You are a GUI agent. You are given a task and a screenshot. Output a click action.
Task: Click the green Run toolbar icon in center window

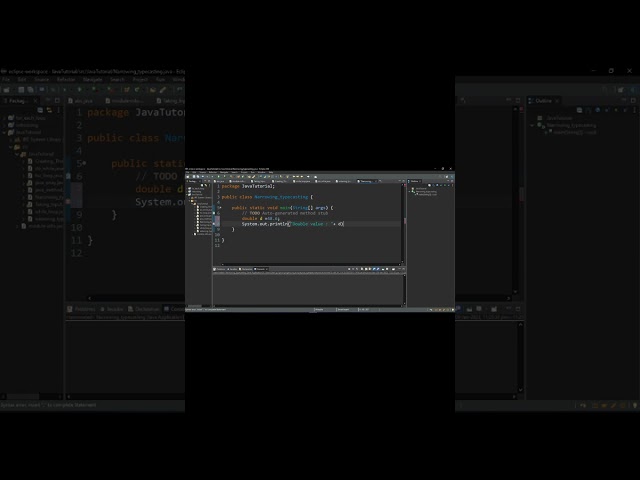tap(218, 177)
